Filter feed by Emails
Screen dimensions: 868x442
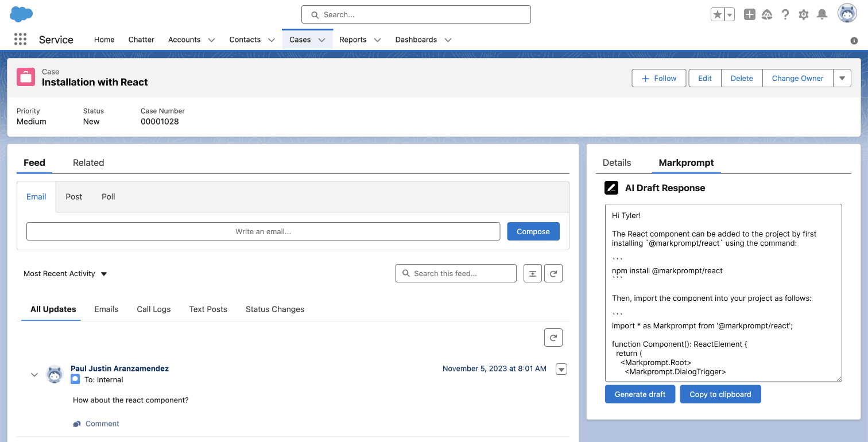click(x=106, y=309)
